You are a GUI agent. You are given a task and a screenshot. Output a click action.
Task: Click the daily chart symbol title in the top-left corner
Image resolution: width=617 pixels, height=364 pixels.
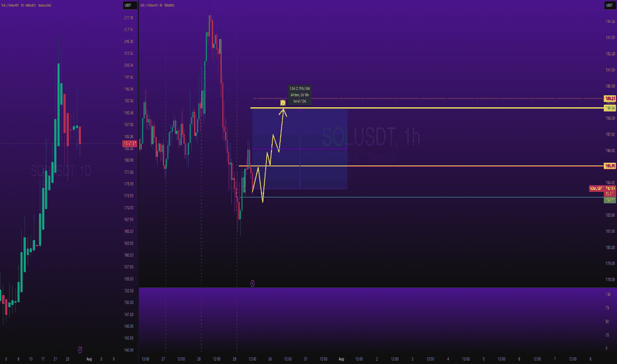(26, 5)
